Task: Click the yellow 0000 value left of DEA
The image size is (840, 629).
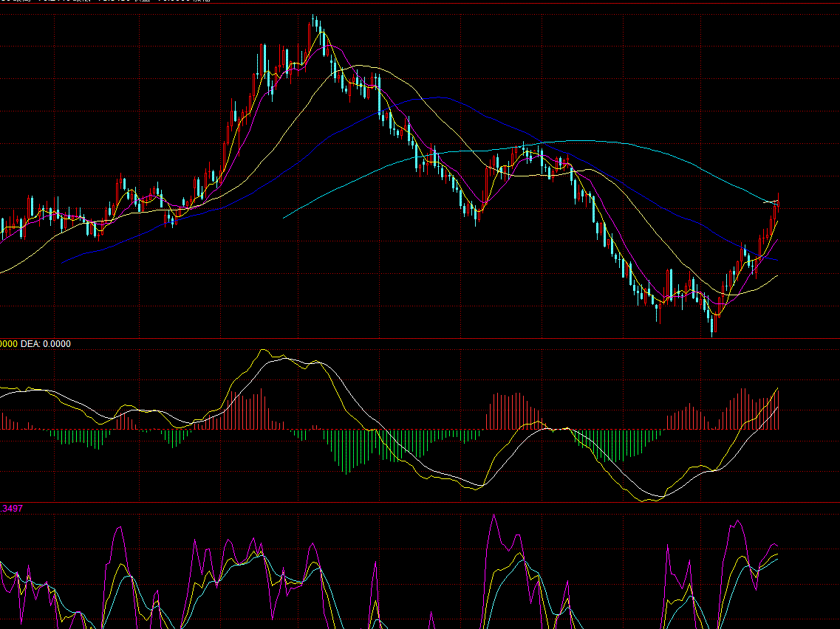Action: click(x=9, y=344)
